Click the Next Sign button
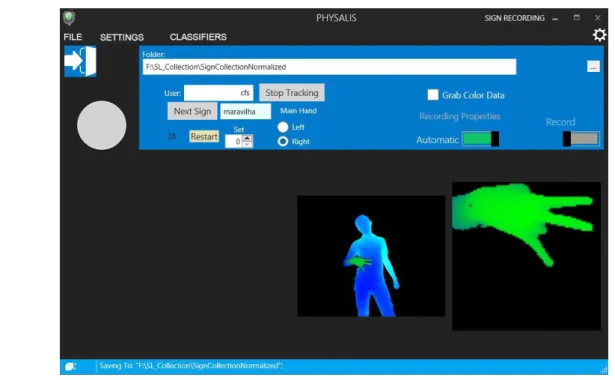This screenshot has height=380, width=615. point(192,111)
